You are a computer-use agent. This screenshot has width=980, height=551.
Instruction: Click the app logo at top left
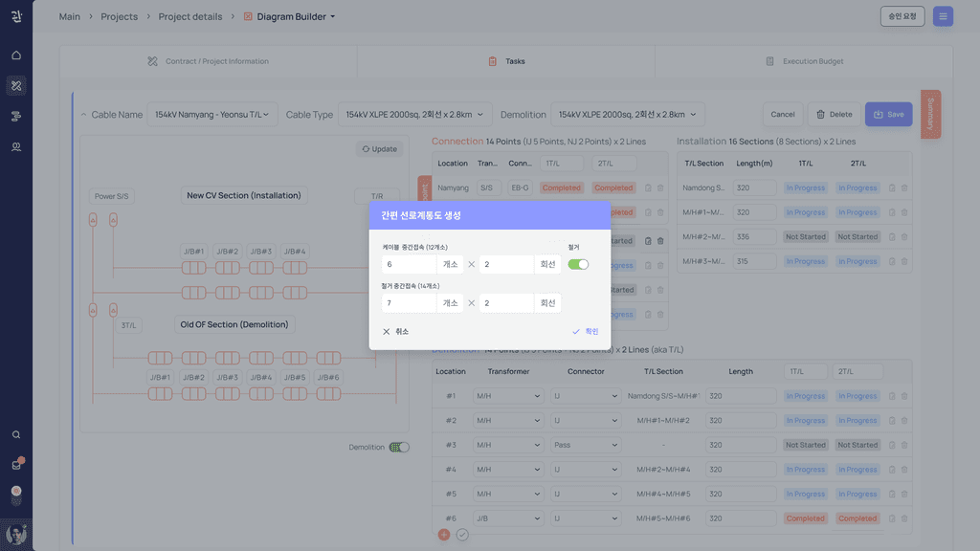(x=16, y=16)
